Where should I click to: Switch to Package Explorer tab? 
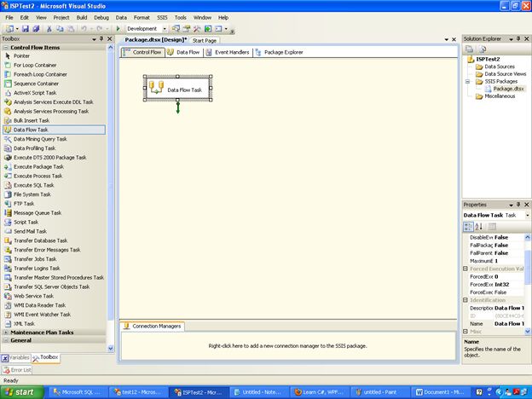click(x=280, y=52)
